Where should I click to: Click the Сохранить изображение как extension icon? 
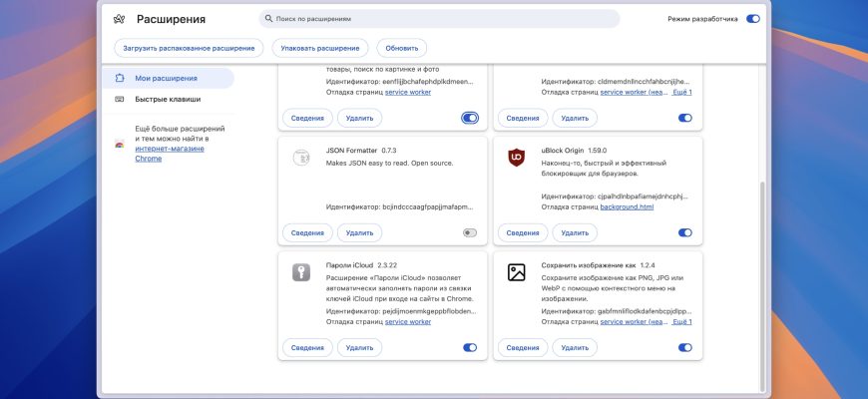(516, 272)
